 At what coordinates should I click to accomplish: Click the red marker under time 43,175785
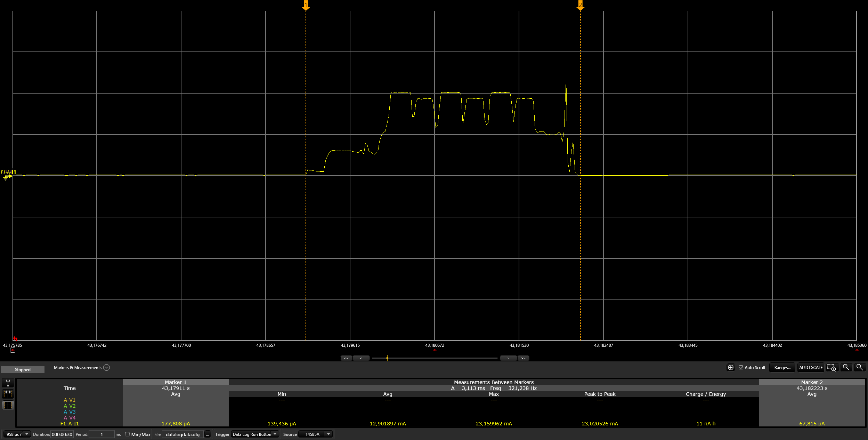(13, 350)
